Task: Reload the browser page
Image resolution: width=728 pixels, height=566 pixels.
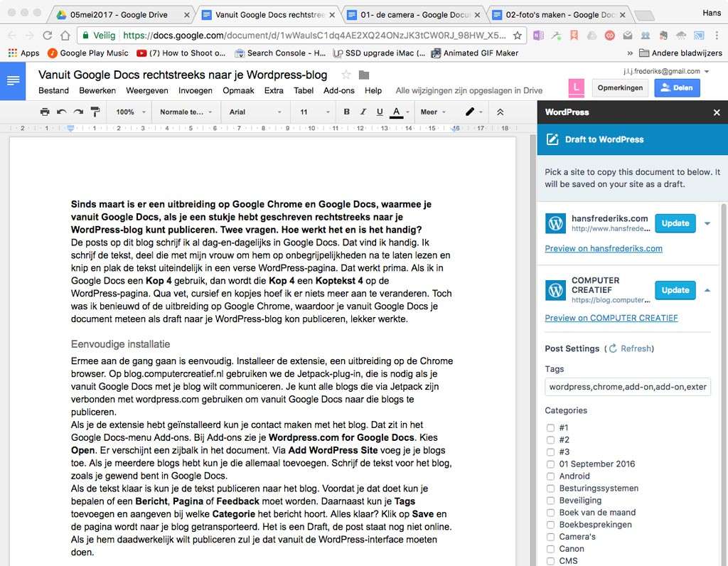Action: (47, 36)
